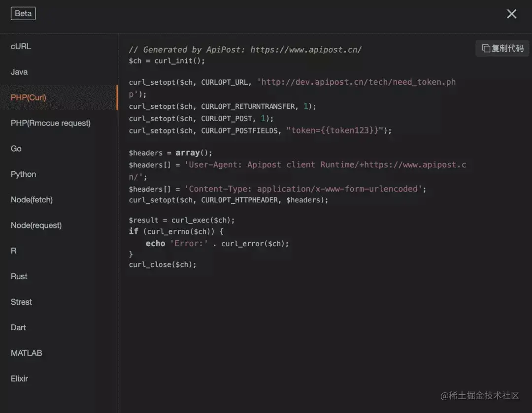Select PHP(Rmccue request) option
The image size is (532, 413).
pos(59,123)
